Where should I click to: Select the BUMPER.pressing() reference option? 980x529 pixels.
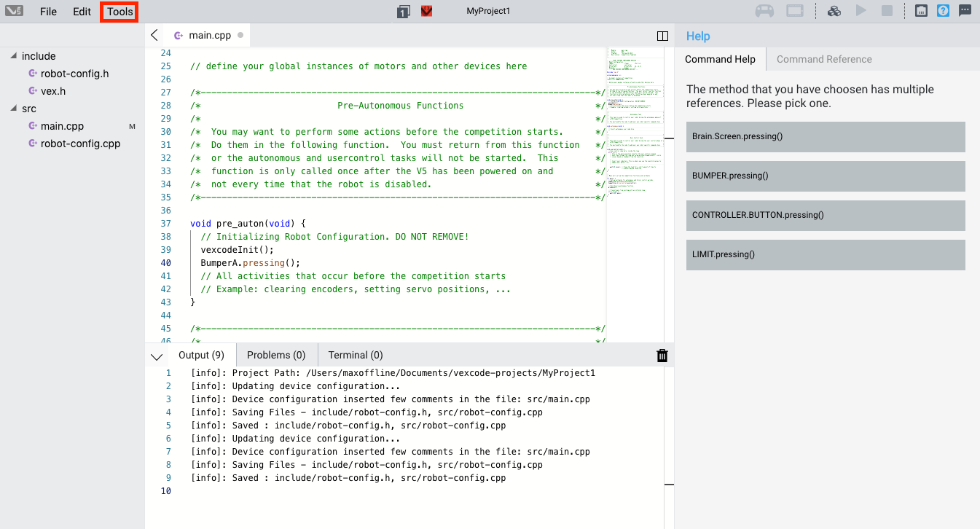coord(826,176)
